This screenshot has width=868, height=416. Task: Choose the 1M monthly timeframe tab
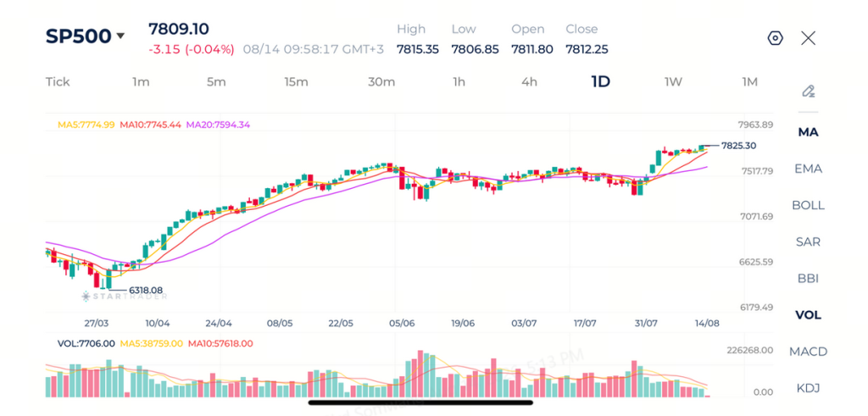pyautogui.click(x=749, y=82)
